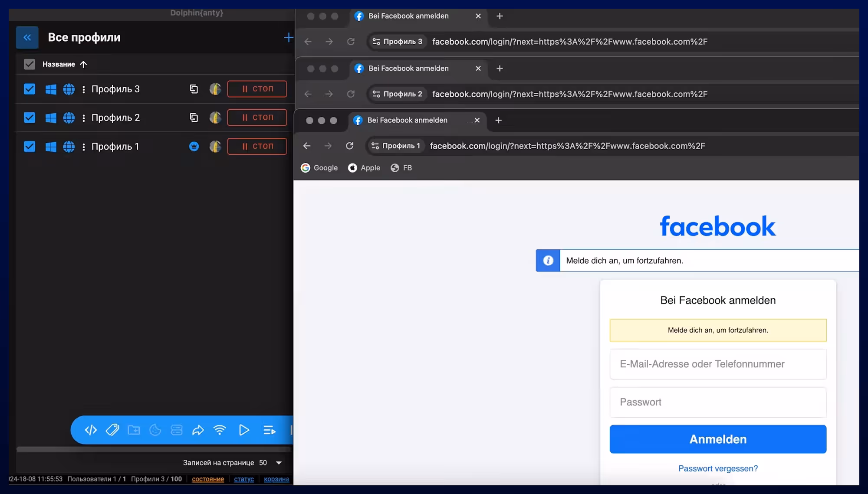This screenshot has width=868, height=494.
Task: Open the корзина link in the status bar
Action: click(x=276, y=479)
